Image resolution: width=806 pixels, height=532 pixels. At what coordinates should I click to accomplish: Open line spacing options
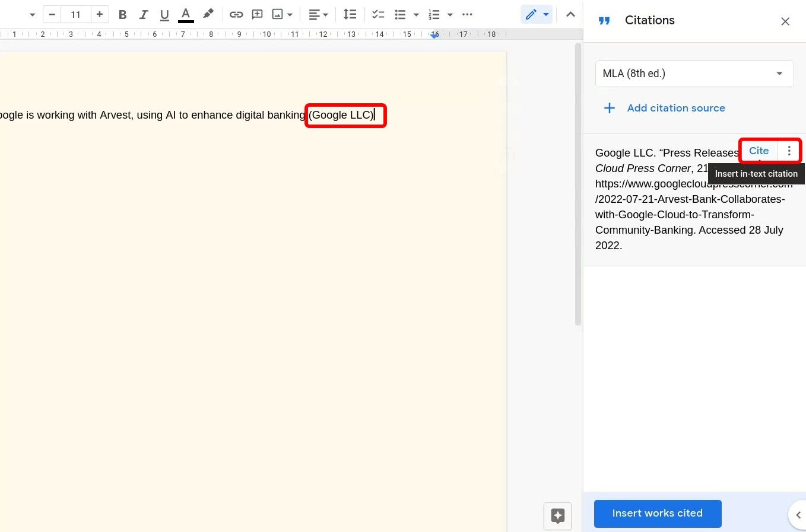point(350,14)
